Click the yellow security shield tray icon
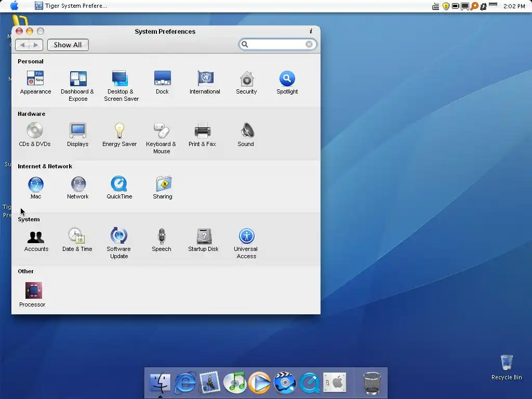Viewport: 532px width, 399px height. click(x=446, y=6)
